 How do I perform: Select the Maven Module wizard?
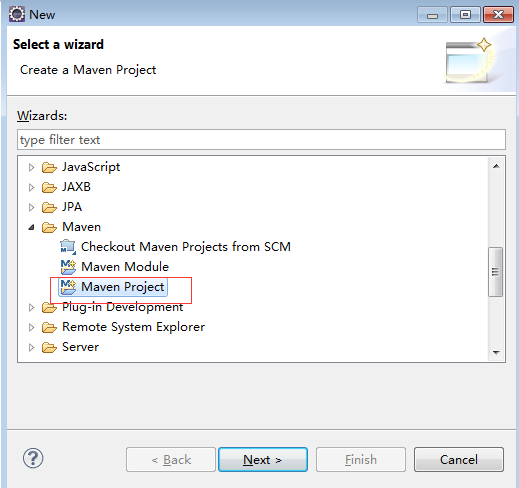coord(125,267)
